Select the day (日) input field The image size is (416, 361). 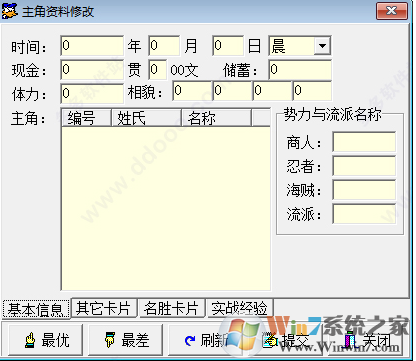click(x=228, y=45)
